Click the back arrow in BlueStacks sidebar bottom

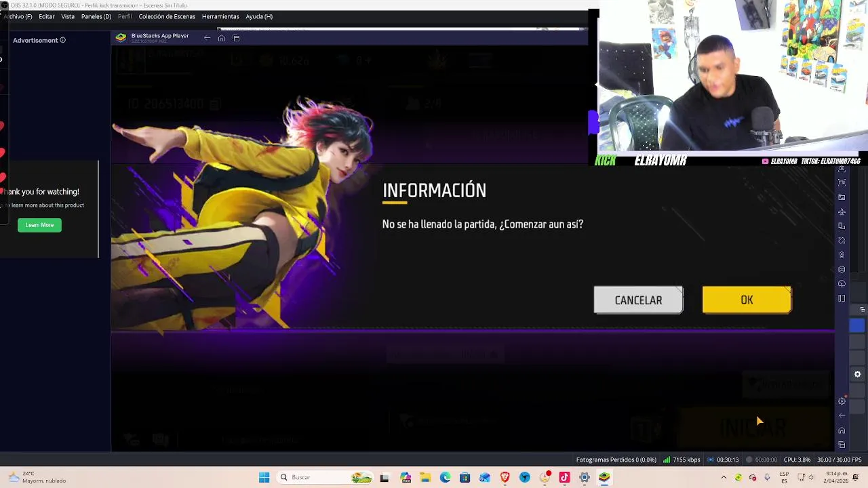[x=842, y=415]
